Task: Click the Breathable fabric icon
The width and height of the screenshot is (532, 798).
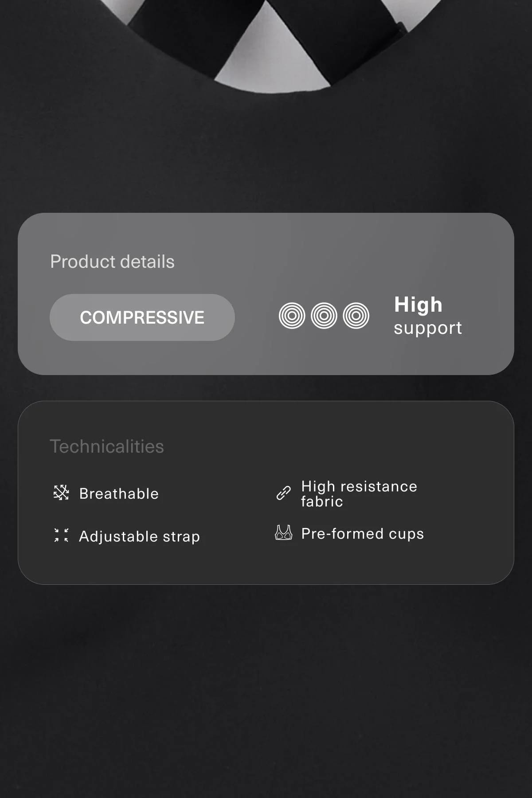Action: (x=61, y=493)
